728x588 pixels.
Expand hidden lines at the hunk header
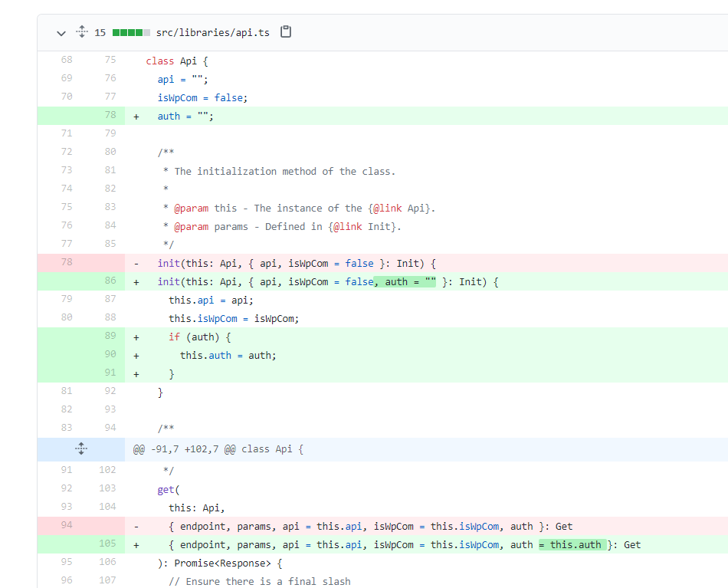coord(81,449)
